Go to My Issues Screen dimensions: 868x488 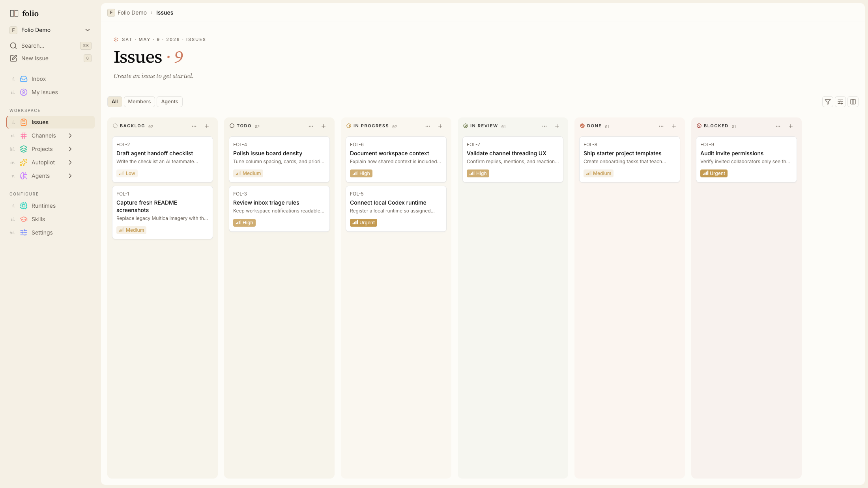51,92
